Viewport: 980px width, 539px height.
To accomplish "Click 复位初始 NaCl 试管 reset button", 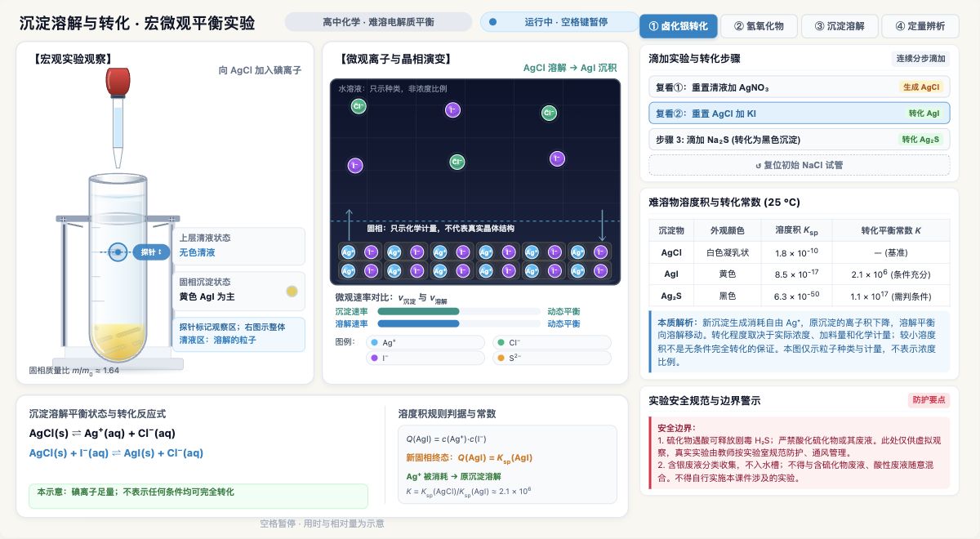I will [x=799, y=165].
